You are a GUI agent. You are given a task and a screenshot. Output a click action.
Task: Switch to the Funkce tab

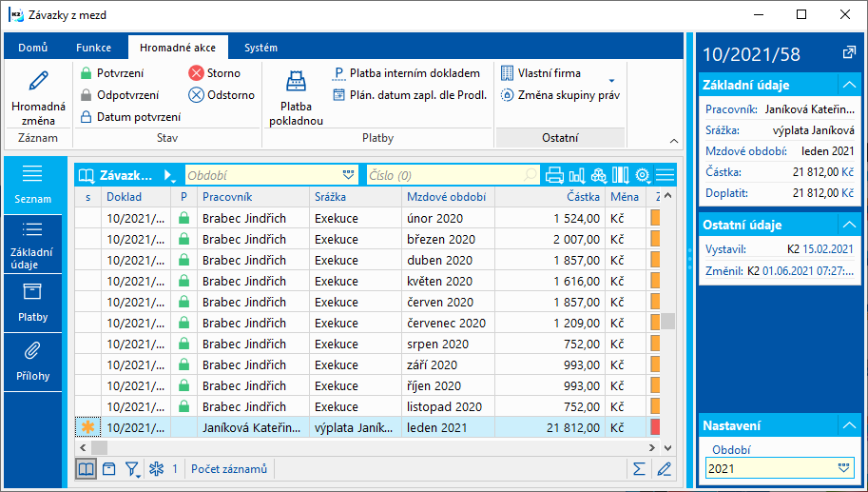[93, 48]
